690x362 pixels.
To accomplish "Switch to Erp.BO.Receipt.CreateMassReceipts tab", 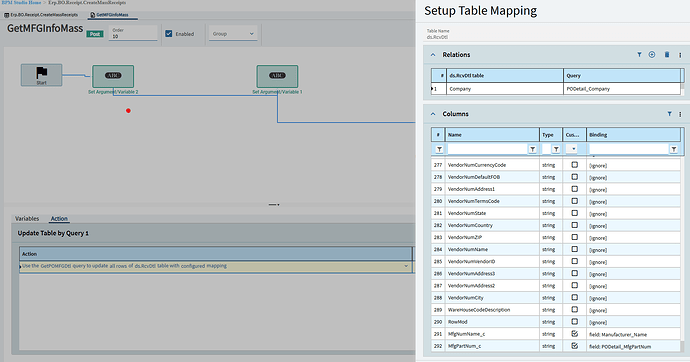I will click(x=40, y=15).
